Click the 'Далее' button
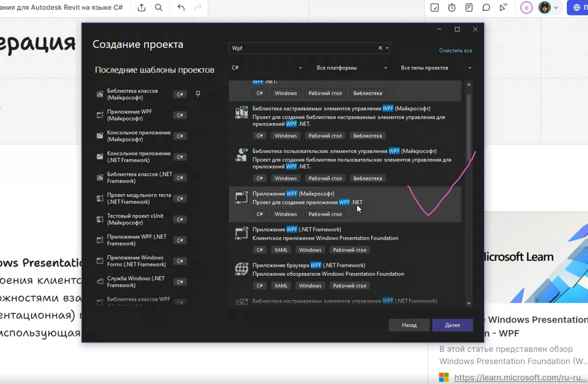588x384 pixels. pos(452,325)
